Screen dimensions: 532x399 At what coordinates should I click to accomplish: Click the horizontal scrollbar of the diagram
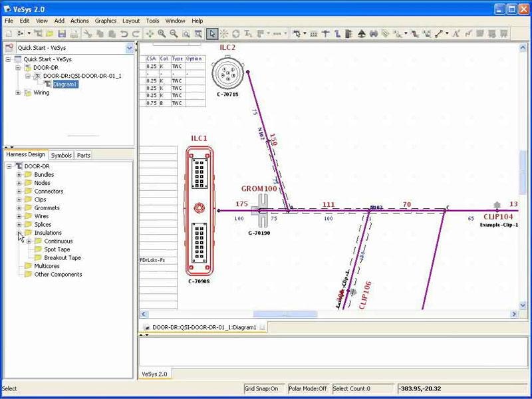[x=285, y=315]
